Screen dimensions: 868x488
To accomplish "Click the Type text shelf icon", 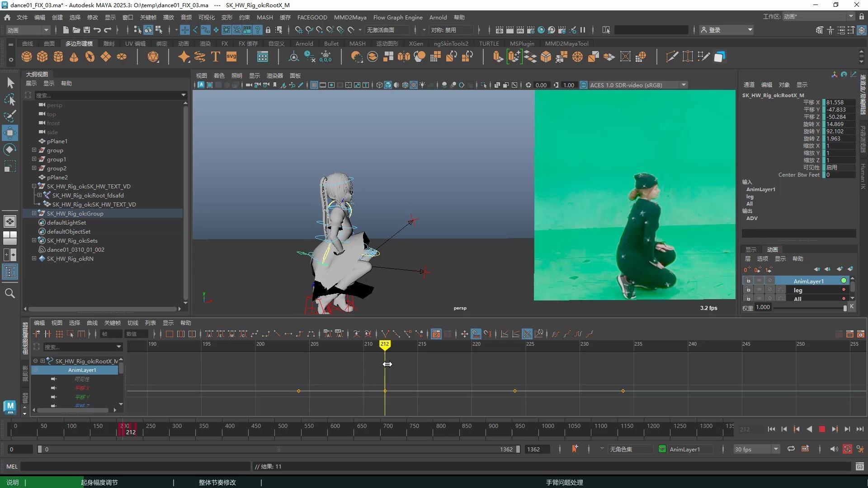I will [x=216, y=57].
